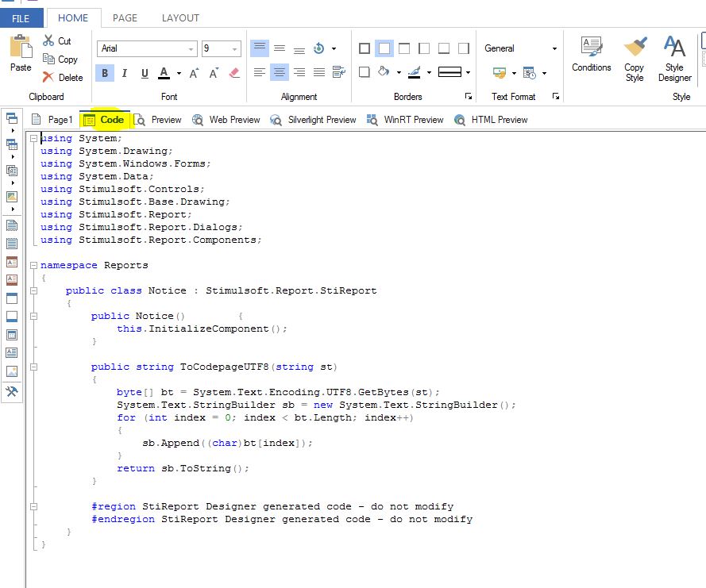Screen dimensions: 706x588
Task: Click the code line 'return sb.ToString();'
Action: (183, 468)
